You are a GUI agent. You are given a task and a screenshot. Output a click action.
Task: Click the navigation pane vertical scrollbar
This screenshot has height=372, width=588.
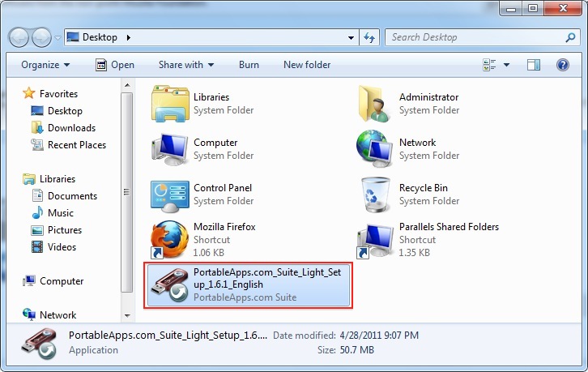126,192
